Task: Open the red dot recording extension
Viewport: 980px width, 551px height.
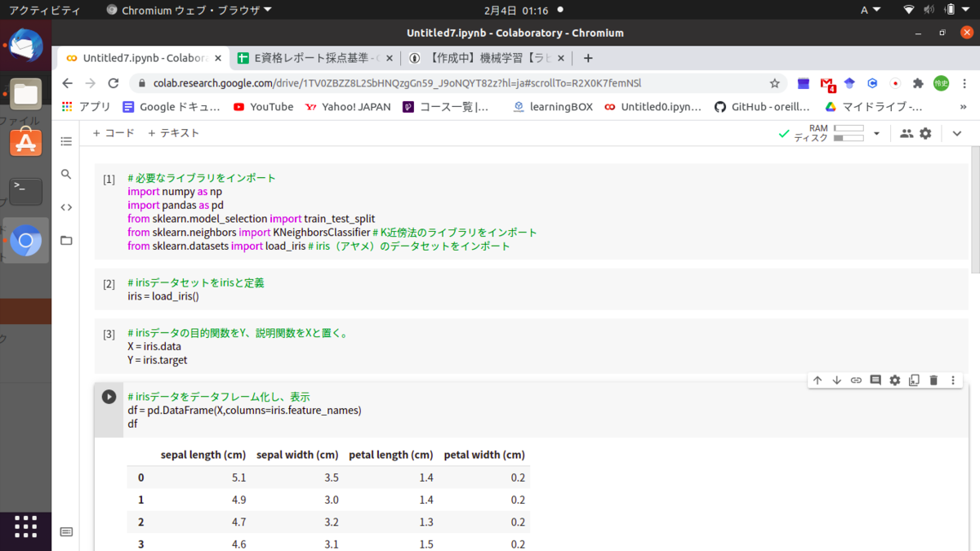Action: (x=895, y=83)
